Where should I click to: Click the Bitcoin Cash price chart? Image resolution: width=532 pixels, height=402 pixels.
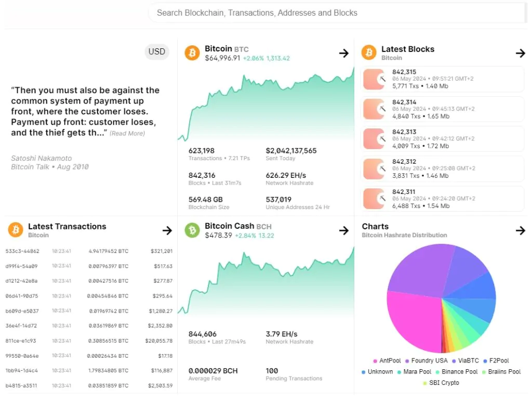266,282
